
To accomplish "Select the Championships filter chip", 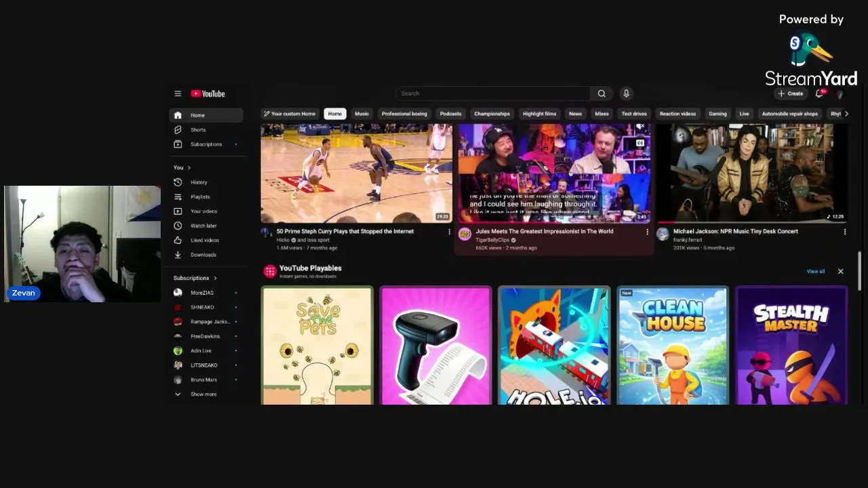I will (492, 114).
